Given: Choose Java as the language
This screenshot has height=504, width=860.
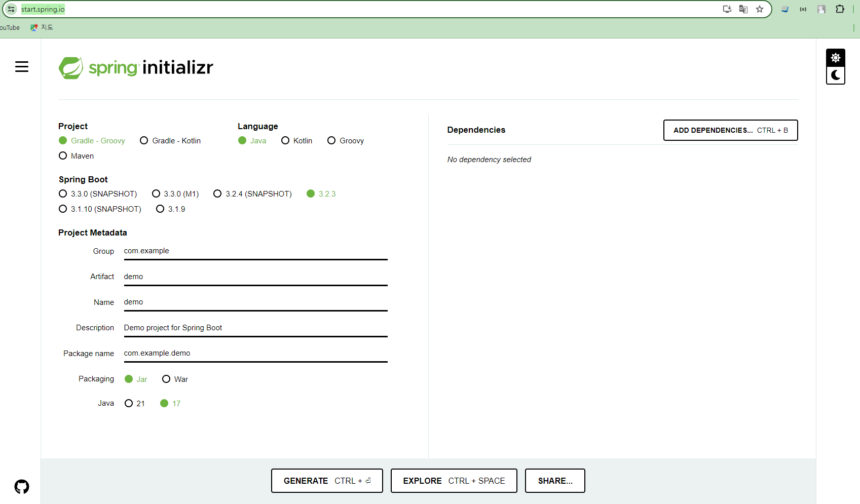Looking at the screenshot, I should 252,141.
